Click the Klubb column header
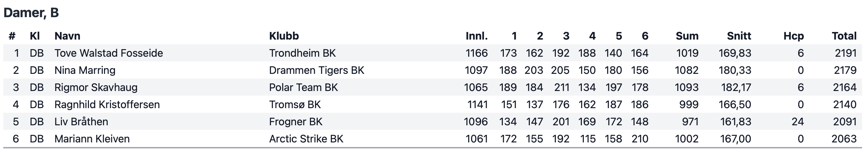This screenshot has width=868, height=151. (x=284, y=36)
